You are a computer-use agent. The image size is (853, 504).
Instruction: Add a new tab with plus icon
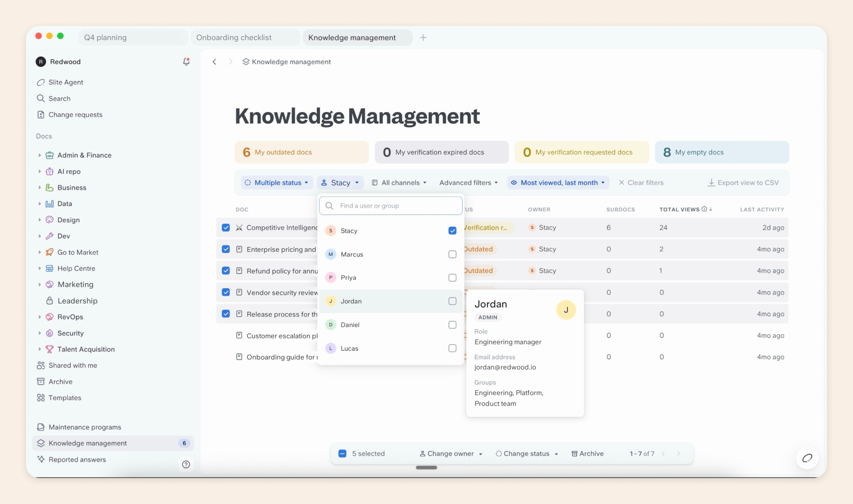pyautogui.click(x=423, y=37)
